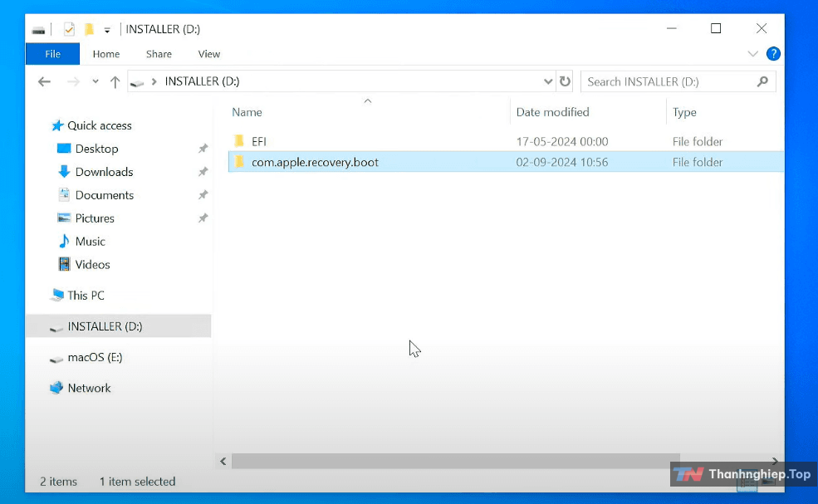Open Documents from Quick access
This screenshot has height=504, width=818.
[105, 195]
